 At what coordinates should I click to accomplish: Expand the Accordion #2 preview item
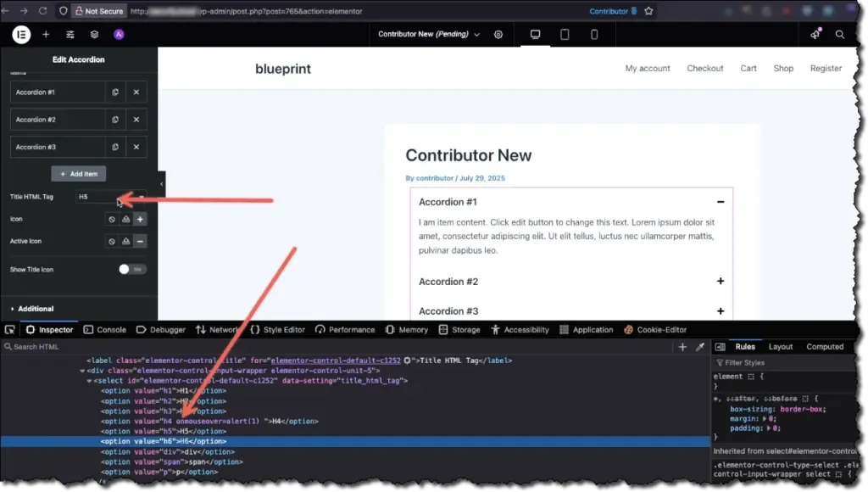pyautogui.click(x=721, y=281)
